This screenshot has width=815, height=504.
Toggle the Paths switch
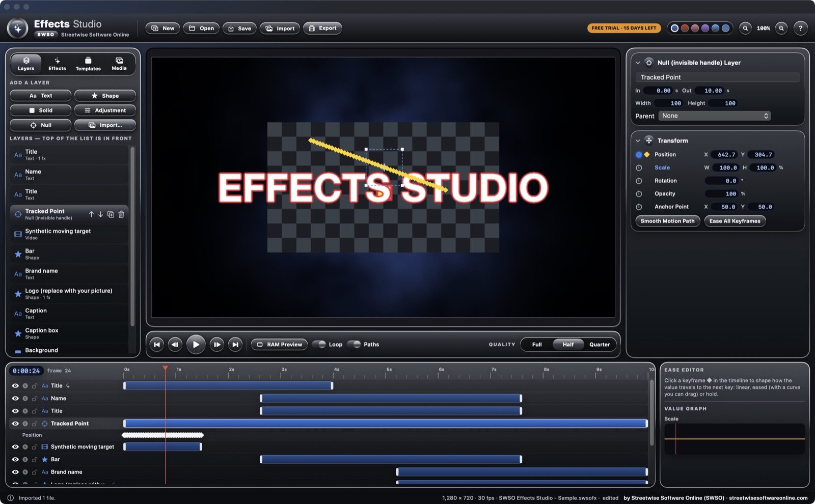pyautogui.click(x=354, y=345)
